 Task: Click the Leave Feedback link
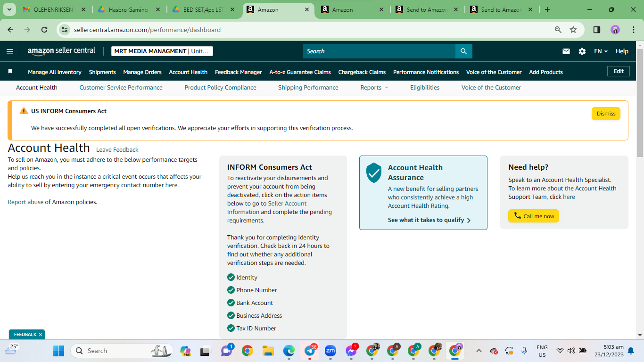tap(117, 150)
